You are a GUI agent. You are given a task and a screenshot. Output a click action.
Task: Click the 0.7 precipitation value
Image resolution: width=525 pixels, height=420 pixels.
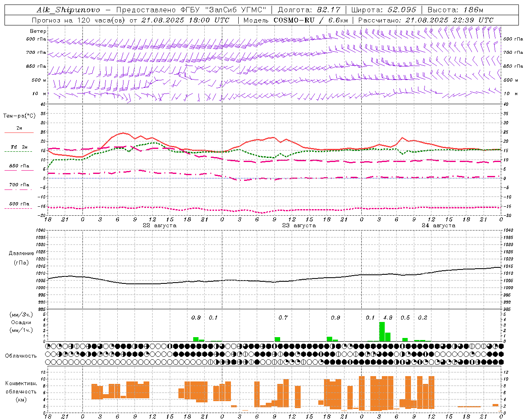tap(283, 317)
